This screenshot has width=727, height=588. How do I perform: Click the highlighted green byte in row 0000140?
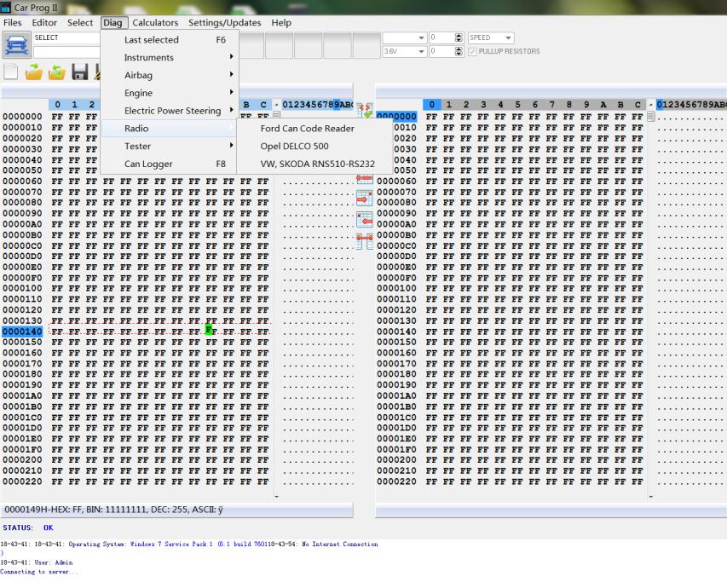point(209,331)
